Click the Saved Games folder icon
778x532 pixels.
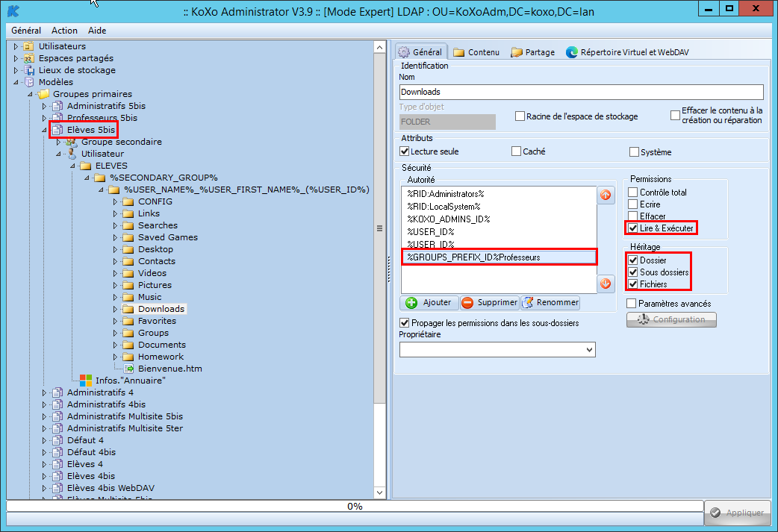point(128,237)
